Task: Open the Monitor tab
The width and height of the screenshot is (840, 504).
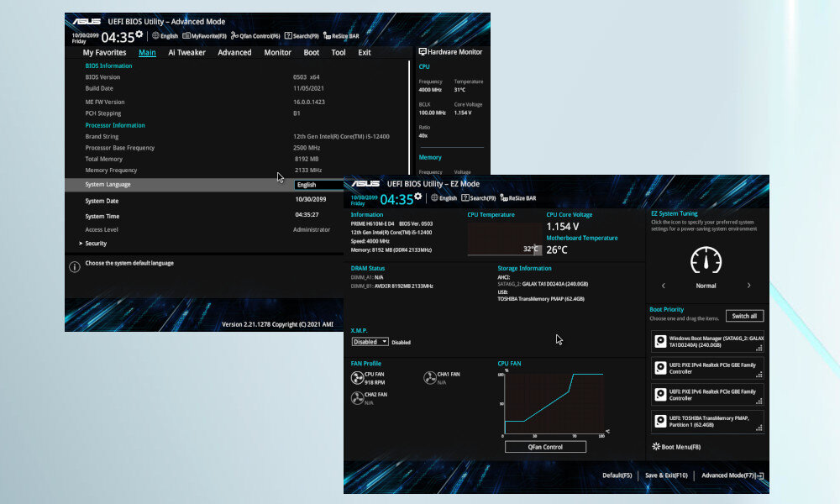Action: coord(277,52)
